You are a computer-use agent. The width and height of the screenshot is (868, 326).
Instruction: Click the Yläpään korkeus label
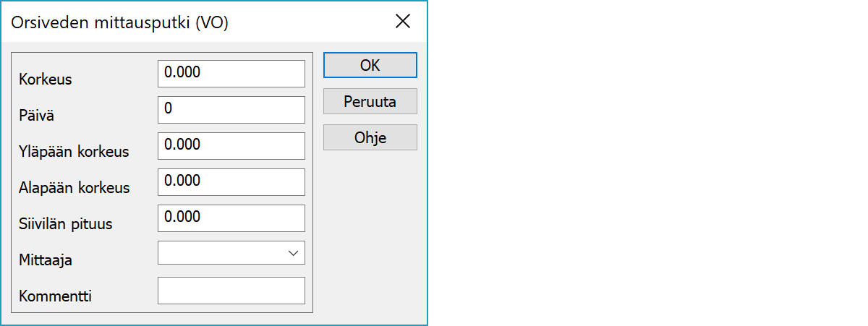[x=74, y=152]
